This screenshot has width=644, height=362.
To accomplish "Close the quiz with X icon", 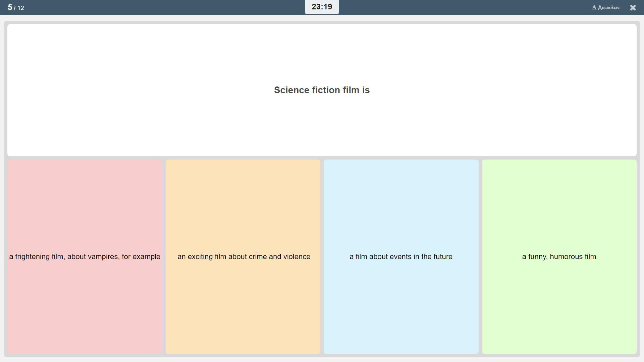I will tap(633, 8).
